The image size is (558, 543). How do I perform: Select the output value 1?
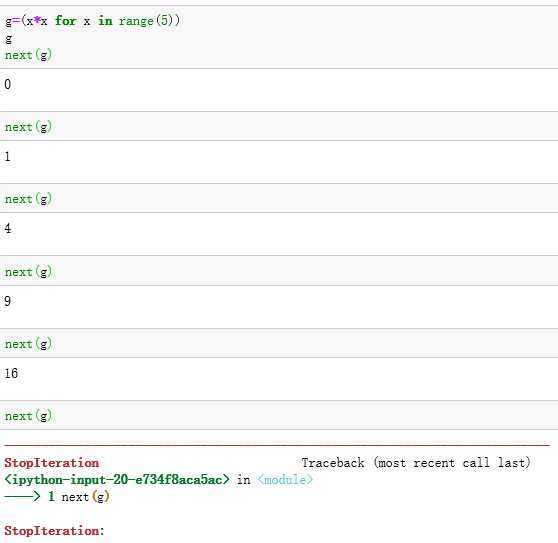click(x=7, y=156)
